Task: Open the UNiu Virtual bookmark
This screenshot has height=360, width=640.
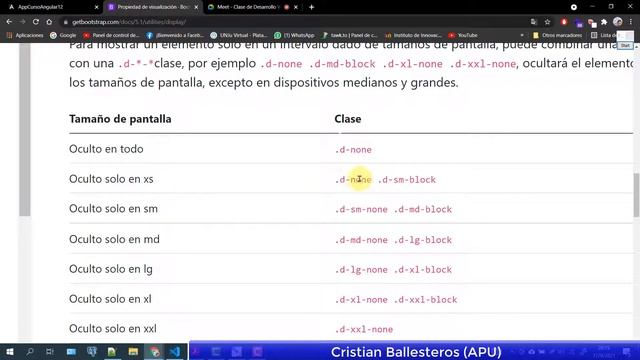Action: coord(238,35)
